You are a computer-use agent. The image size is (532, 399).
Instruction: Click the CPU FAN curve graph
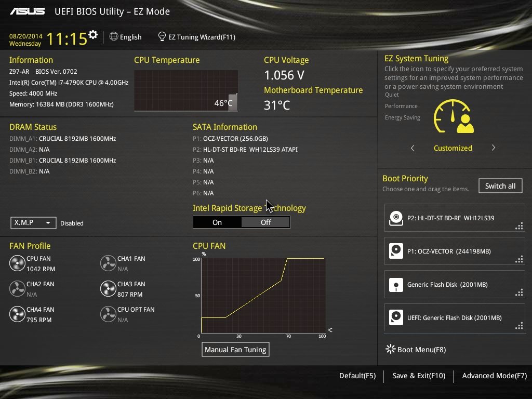tap(263, 296)
